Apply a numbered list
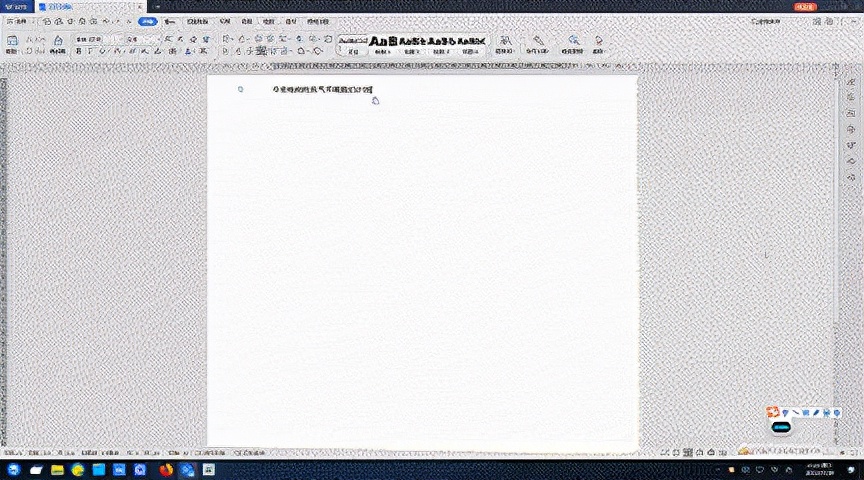This screenshot has width=864, height=480. pos(242,40)
